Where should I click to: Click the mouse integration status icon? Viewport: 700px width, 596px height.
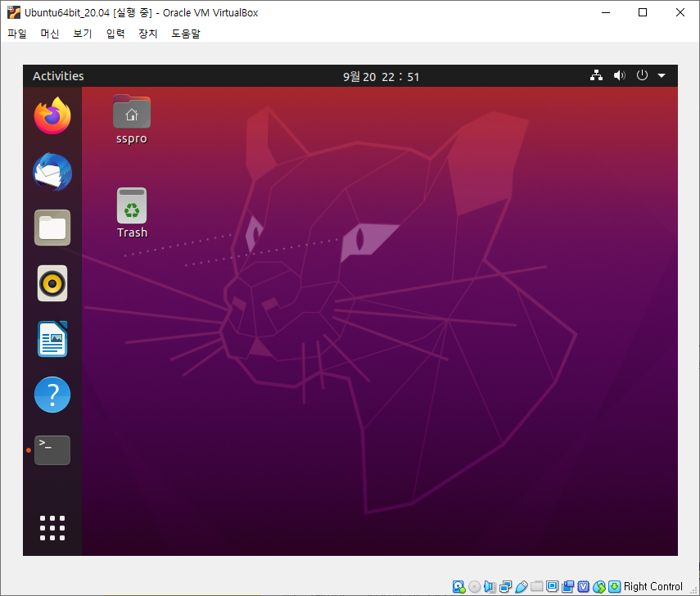point(599,587)
